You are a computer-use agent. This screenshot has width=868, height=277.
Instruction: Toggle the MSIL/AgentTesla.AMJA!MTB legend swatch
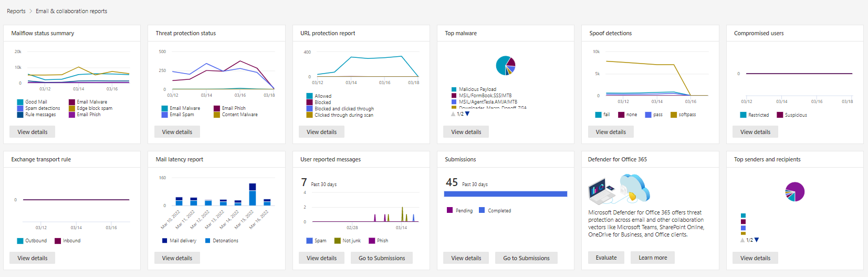click(x=454, y=102)
